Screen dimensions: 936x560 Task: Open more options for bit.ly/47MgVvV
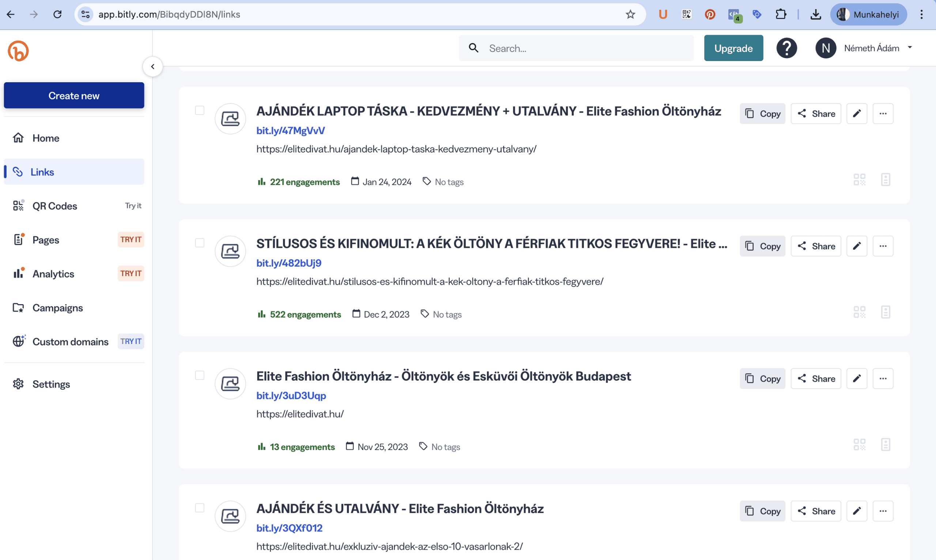coord(883,114)
